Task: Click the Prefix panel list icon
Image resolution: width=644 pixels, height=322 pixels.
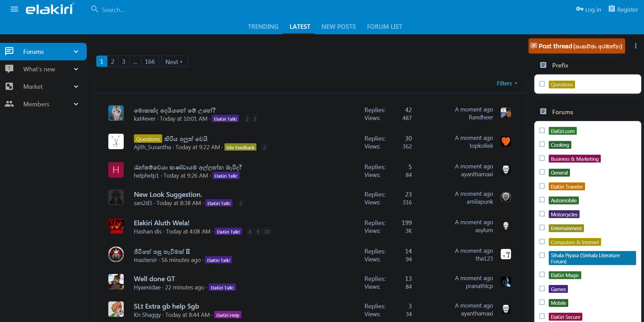Action: pos(543,65)
